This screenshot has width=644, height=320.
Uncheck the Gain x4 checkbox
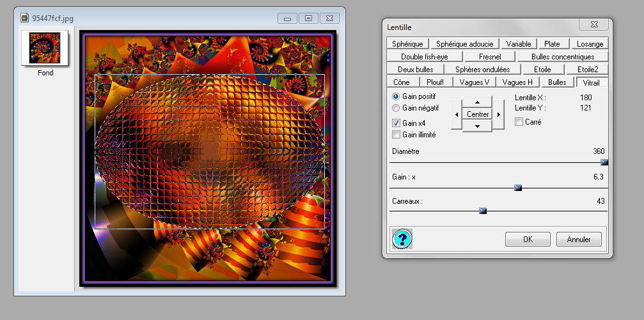pos(396,123)
